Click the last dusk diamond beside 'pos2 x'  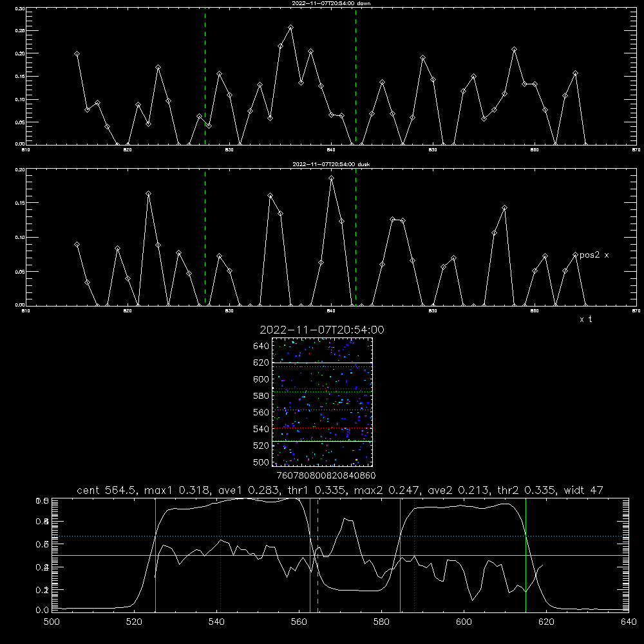pyautogui.click(x=575, y=255)
